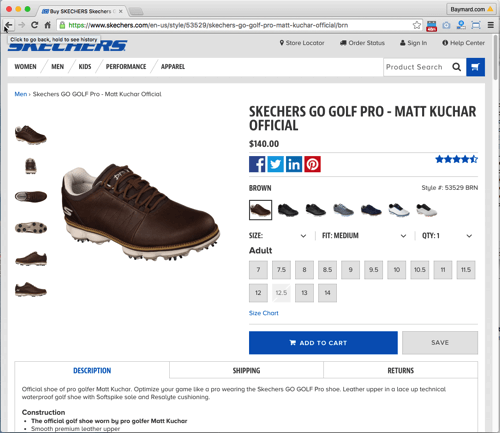
Task: Click the LinkedIn share icon
Action: coord(294,164)
